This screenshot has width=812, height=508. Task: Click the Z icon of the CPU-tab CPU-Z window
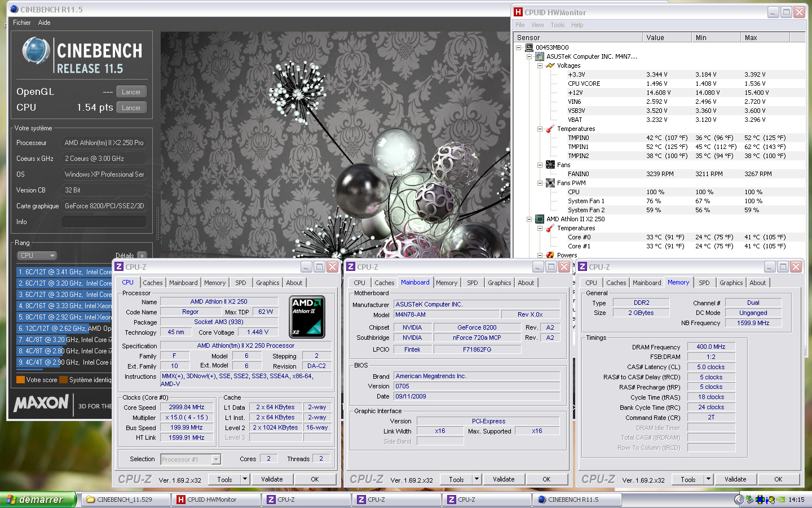click(119, 267)
